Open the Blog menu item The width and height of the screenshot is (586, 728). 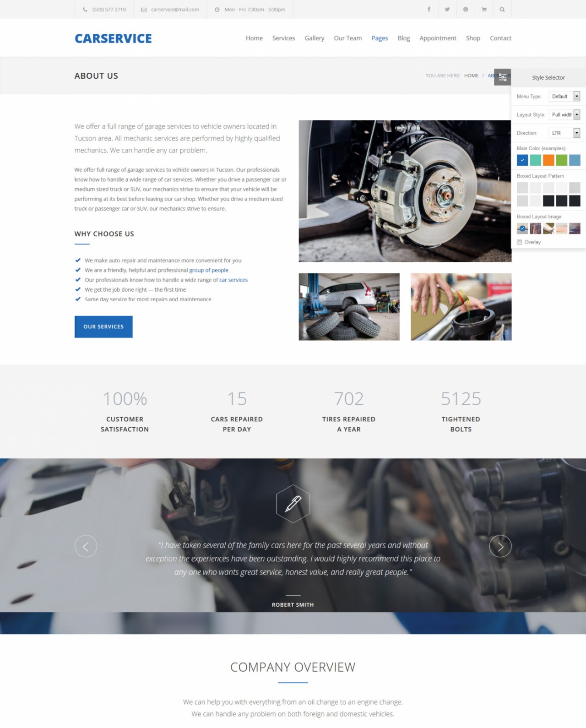point(404,38)
